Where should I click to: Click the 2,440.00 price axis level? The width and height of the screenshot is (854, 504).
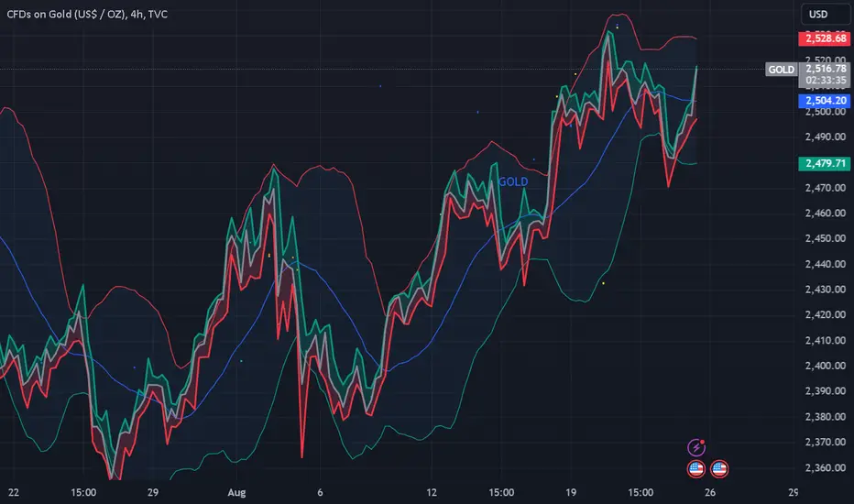pos(826,264)
